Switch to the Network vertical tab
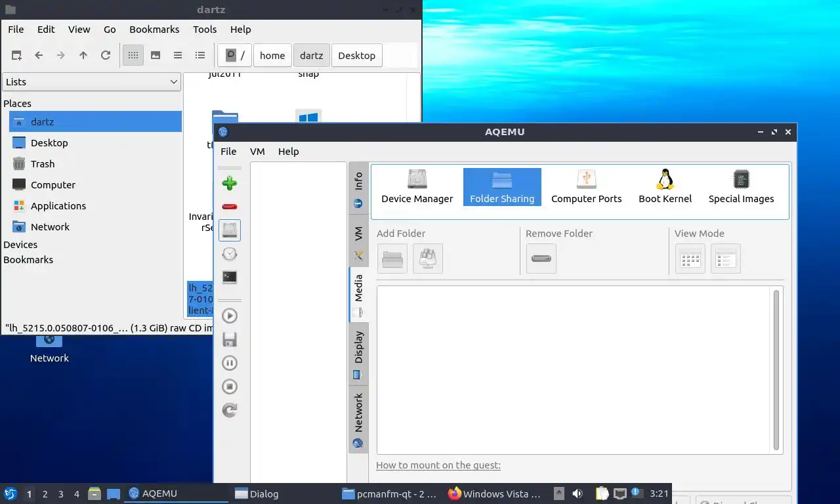Screen dimensions: 840x504 pyautogui.click(x=358, y=419)
